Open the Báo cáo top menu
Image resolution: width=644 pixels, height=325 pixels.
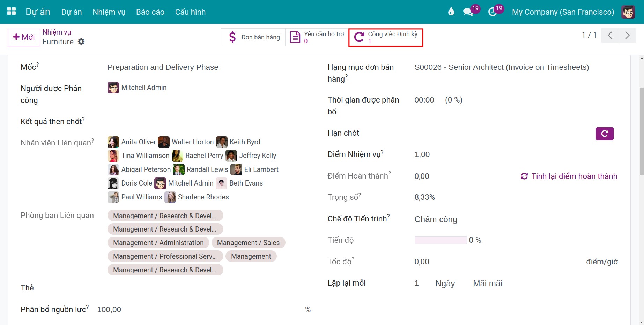click(150, 12)
